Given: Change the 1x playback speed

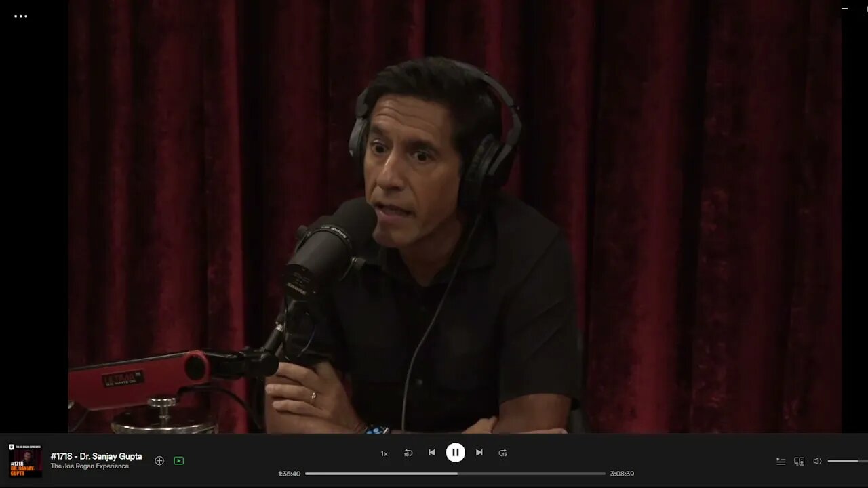Looking at the screenshot, I should (x=384, y=453).
